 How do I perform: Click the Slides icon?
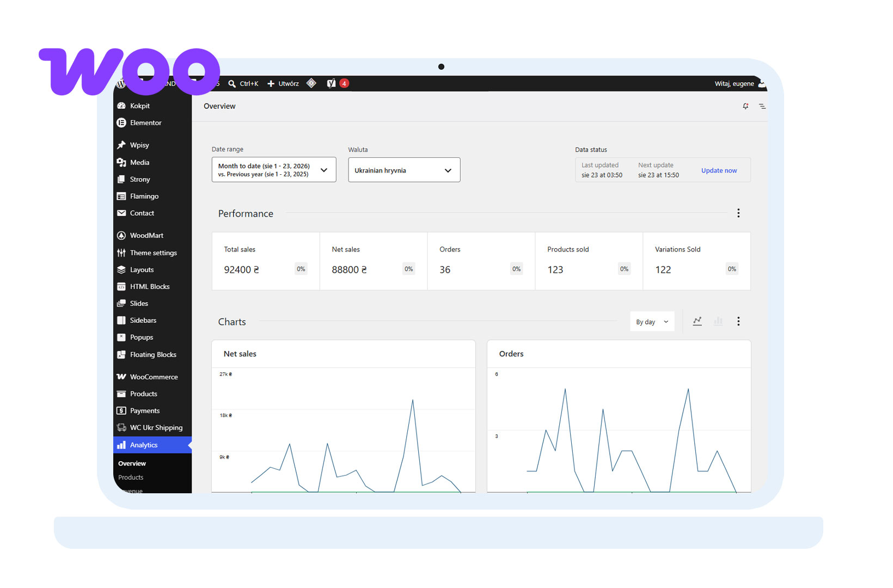[121, 303]
